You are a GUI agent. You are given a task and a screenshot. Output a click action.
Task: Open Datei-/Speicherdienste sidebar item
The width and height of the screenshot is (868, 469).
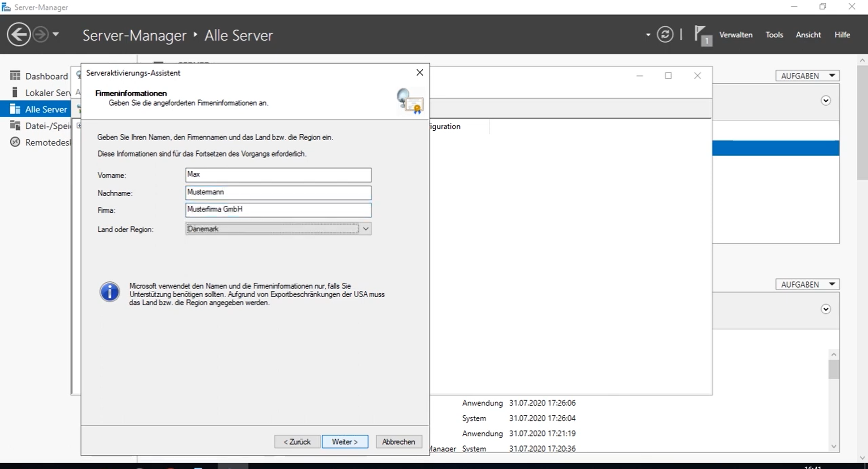tap(47, 126)
